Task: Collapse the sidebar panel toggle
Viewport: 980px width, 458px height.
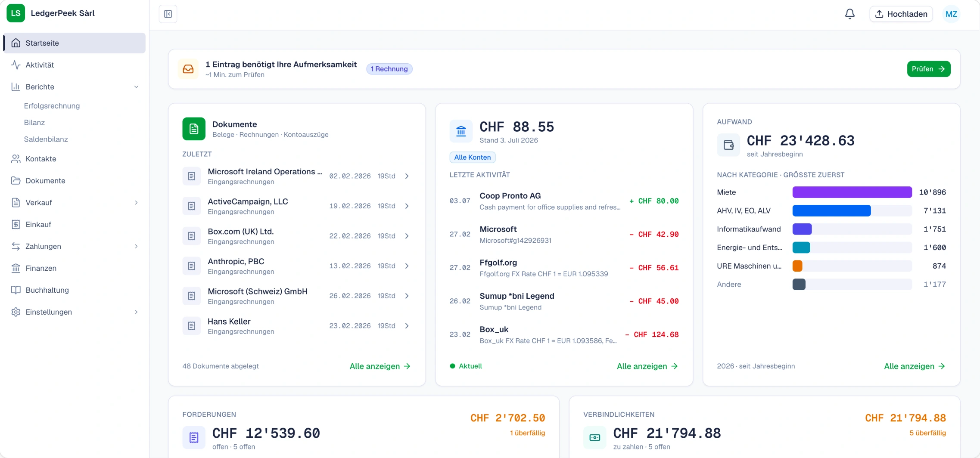Action: (x=168, y=14)
